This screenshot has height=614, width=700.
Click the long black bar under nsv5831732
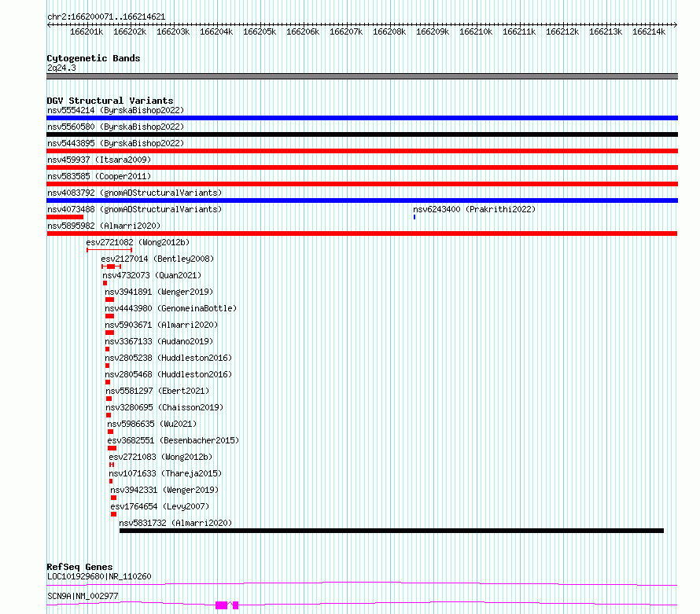[392, 531]
